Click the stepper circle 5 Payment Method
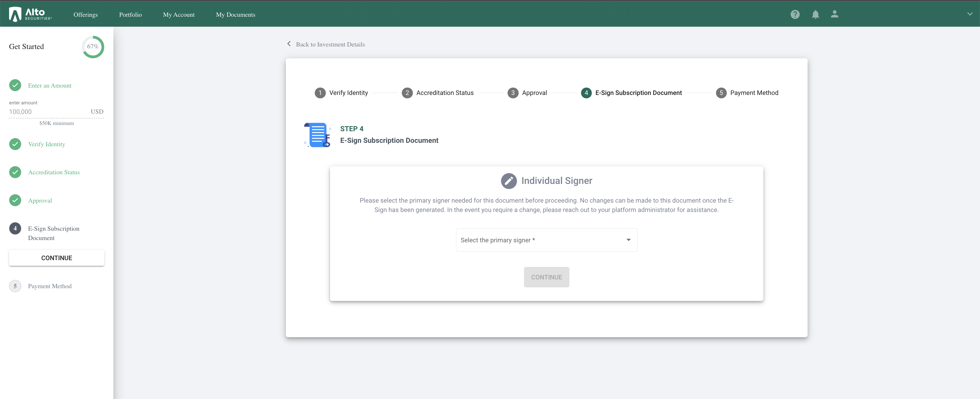Screen dimensions: 980x399 point(721,93)
